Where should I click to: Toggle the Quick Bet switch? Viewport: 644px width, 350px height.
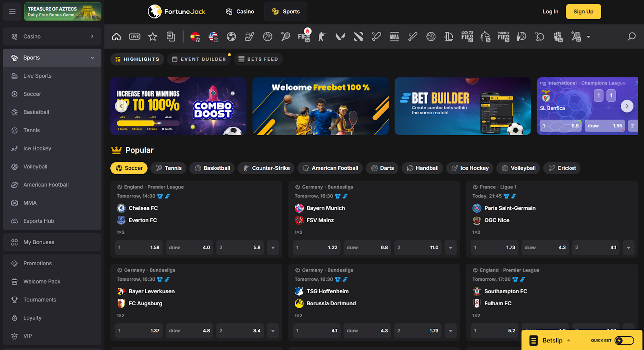(624, 340)
